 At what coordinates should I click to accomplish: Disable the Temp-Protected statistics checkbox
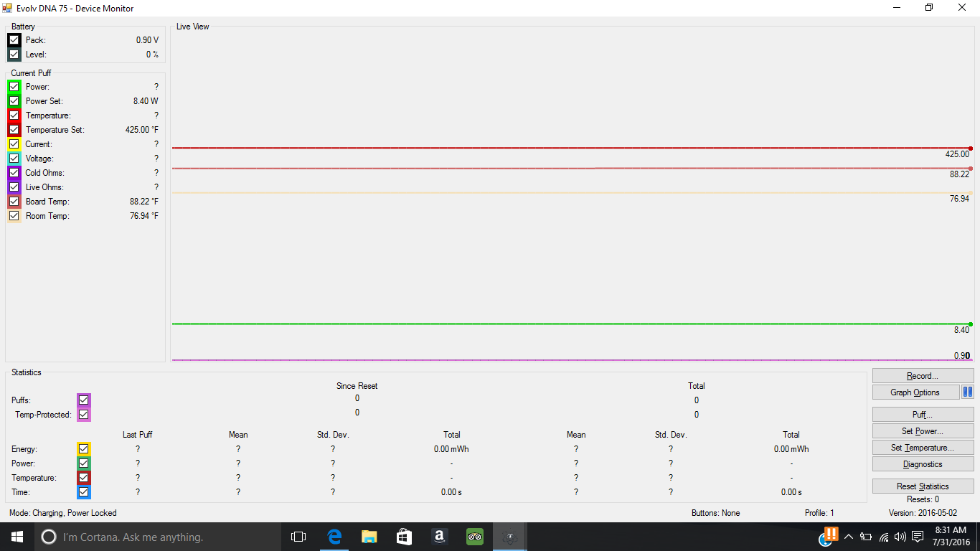(x=84, y=415)
